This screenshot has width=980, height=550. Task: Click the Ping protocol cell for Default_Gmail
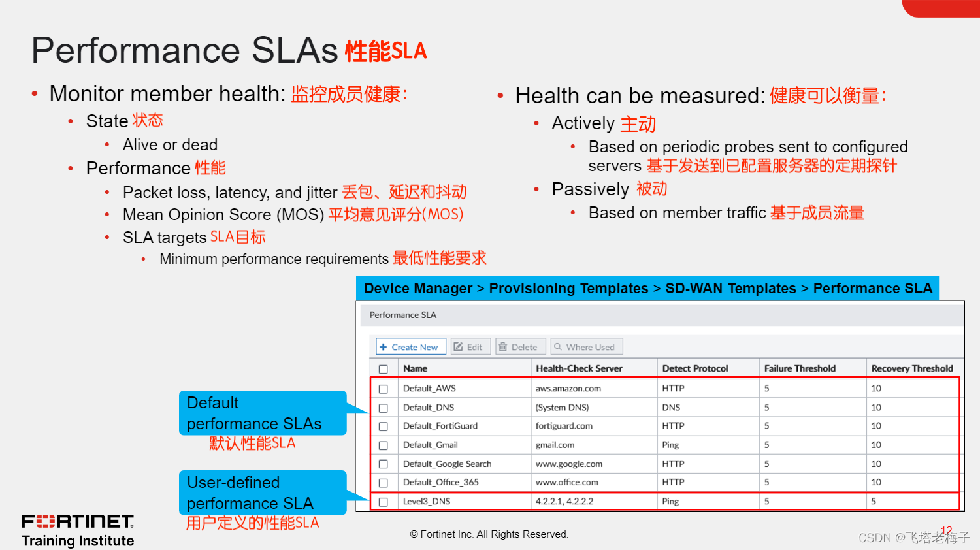[670, 445]
